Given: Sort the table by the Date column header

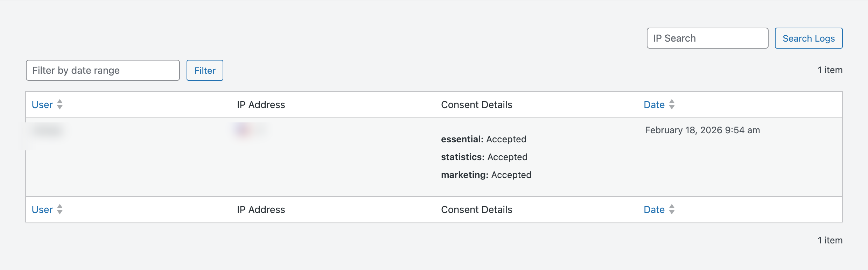Looking at the screenshot, I should pyautogui.click(x=654, y=104).
